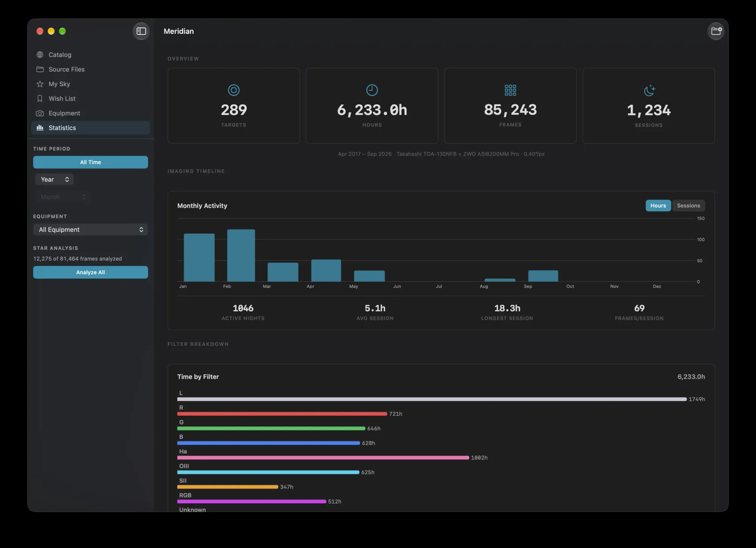Click the April bar in the chart
Viewport: 756px width, 548px height.
click(x=326, y=270)
